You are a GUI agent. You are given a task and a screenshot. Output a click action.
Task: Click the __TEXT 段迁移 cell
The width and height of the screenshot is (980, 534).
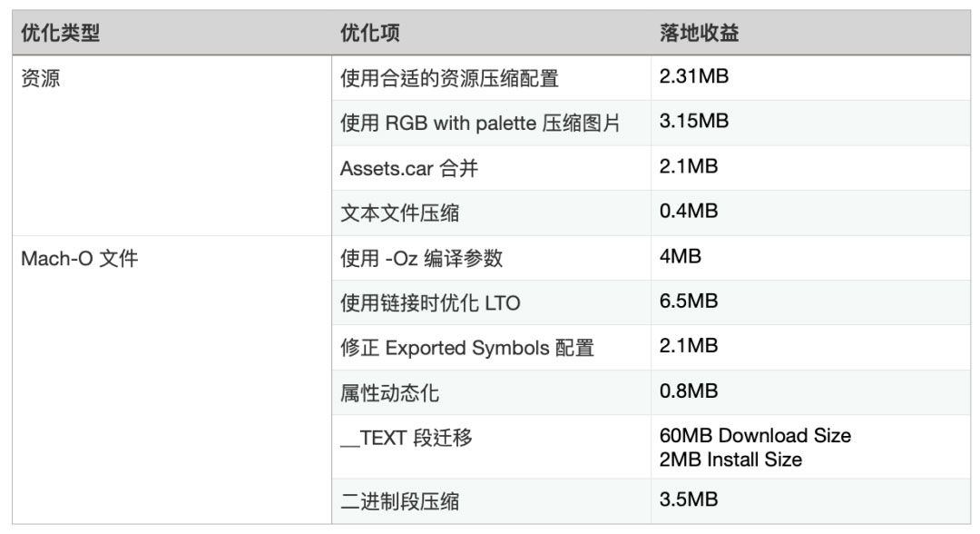(406, 439)
